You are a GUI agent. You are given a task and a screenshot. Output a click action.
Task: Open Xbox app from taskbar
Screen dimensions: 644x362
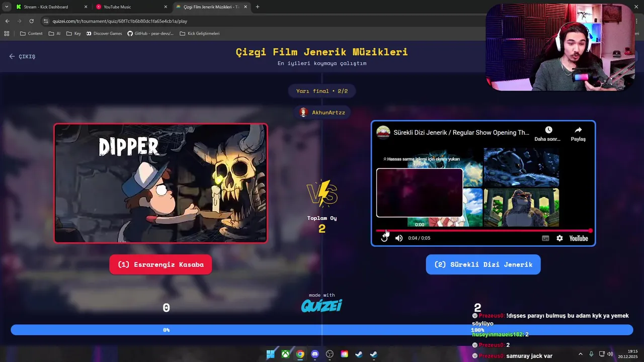tap(285, 354)
